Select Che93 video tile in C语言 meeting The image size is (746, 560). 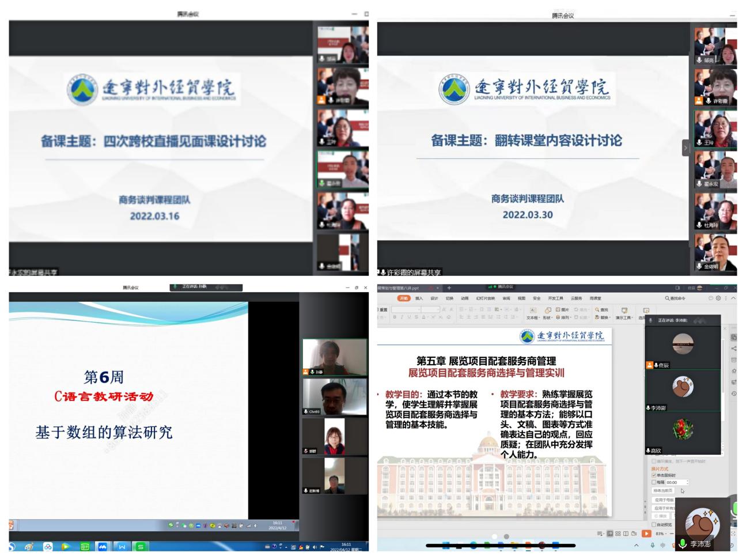tap(335, 397)
